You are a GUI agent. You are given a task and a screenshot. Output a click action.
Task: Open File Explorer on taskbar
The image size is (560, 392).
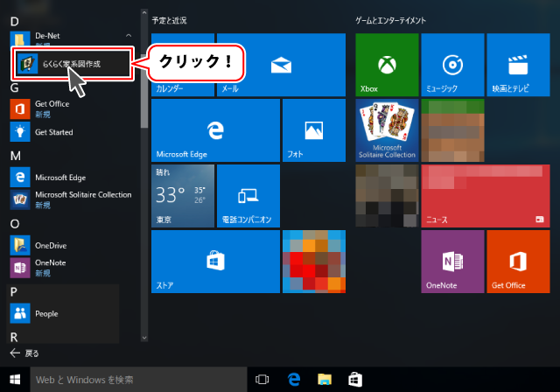click(325, 380)
